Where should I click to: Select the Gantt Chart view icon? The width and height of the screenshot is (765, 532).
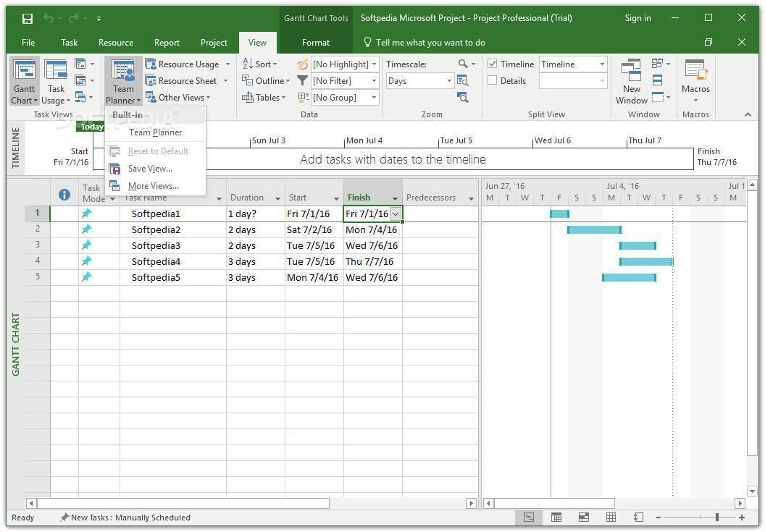tap(24, 76)
